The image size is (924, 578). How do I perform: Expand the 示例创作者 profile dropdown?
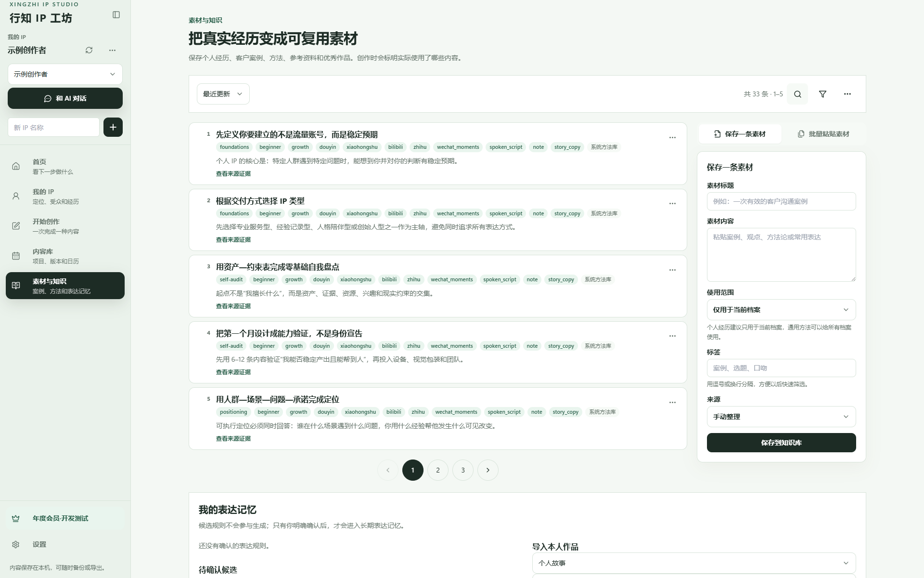[65, 74]
